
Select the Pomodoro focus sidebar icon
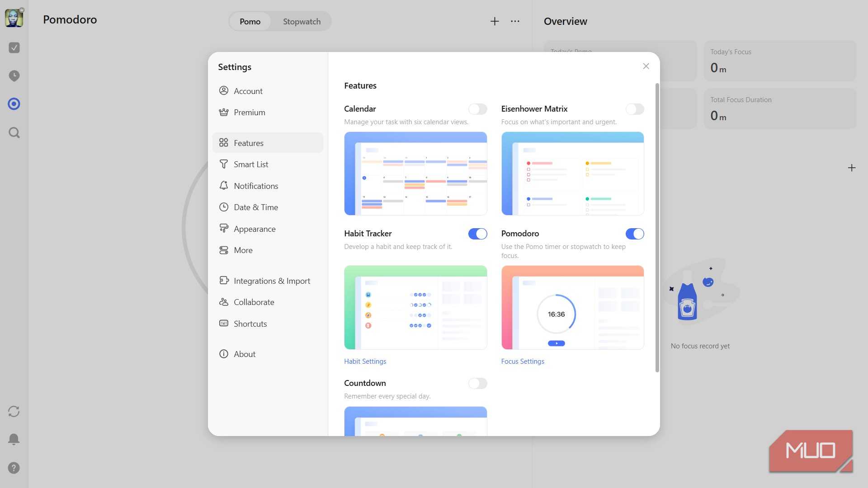click(x=14, y=104)
